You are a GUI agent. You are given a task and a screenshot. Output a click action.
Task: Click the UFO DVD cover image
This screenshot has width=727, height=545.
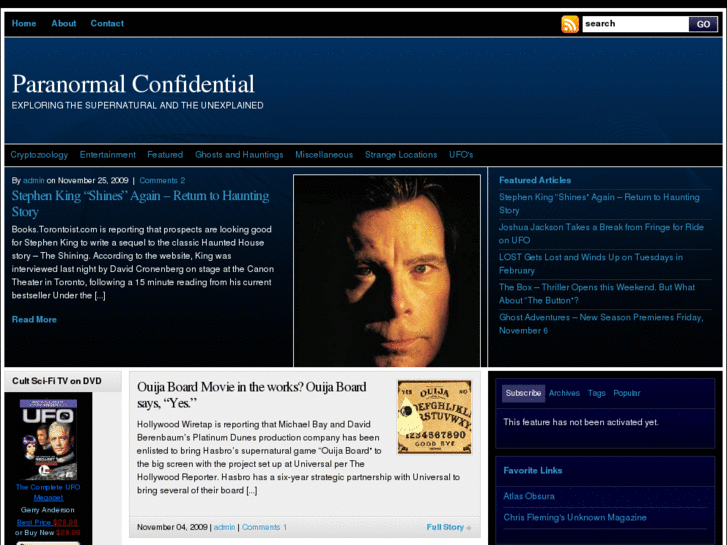coord(48,440)
